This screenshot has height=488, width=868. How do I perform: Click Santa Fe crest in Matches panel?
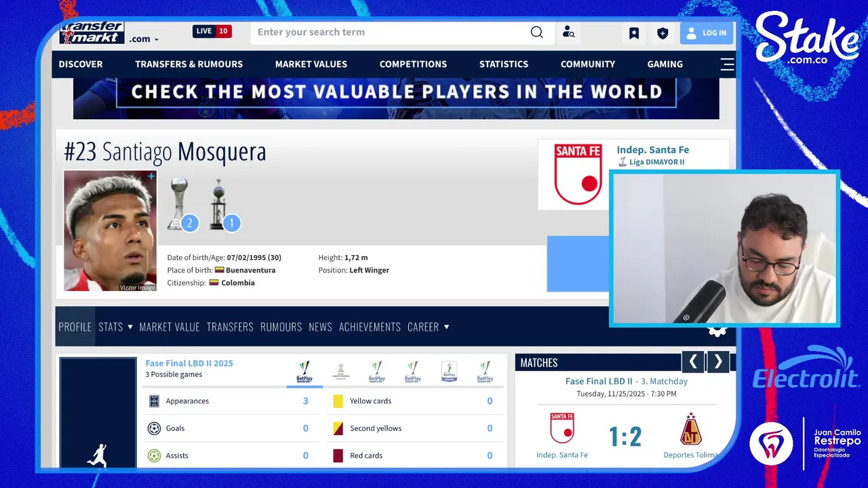click(x=562, y=428)
